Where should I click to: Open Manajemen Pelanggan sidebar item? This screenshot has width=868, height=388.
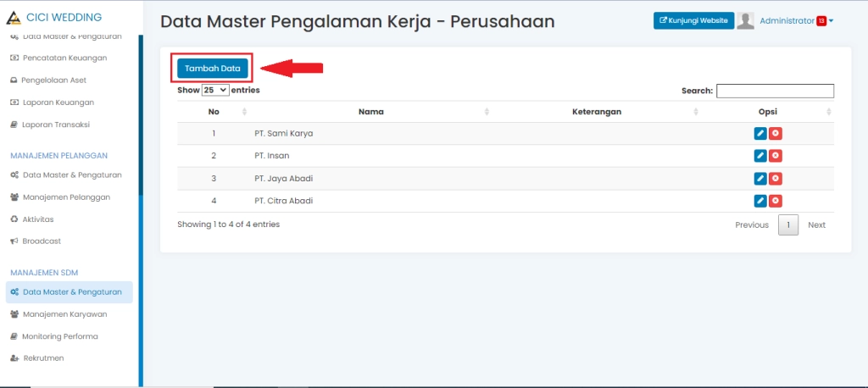[x=60, y=197]
